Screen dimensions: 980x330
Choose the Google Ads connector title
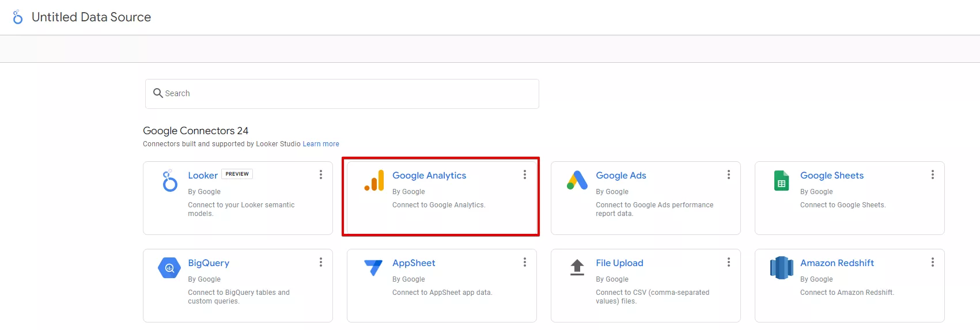(x=621, y=176)
